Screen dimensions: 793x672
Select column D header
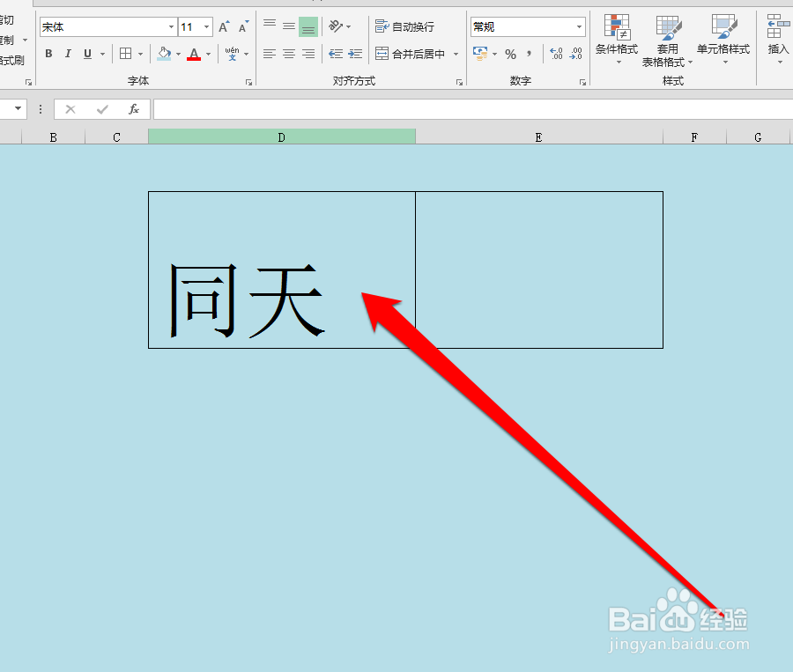(281, 136)
